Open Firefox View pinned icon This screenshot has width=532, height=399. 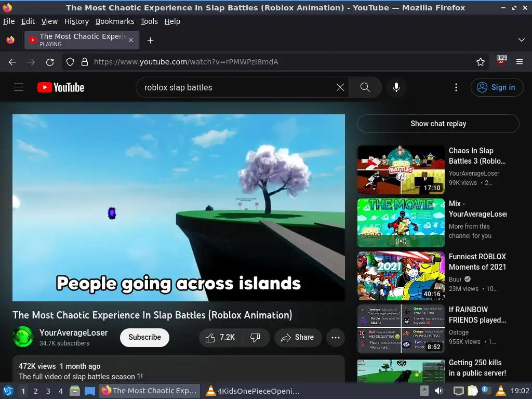[x=10, y=40]
